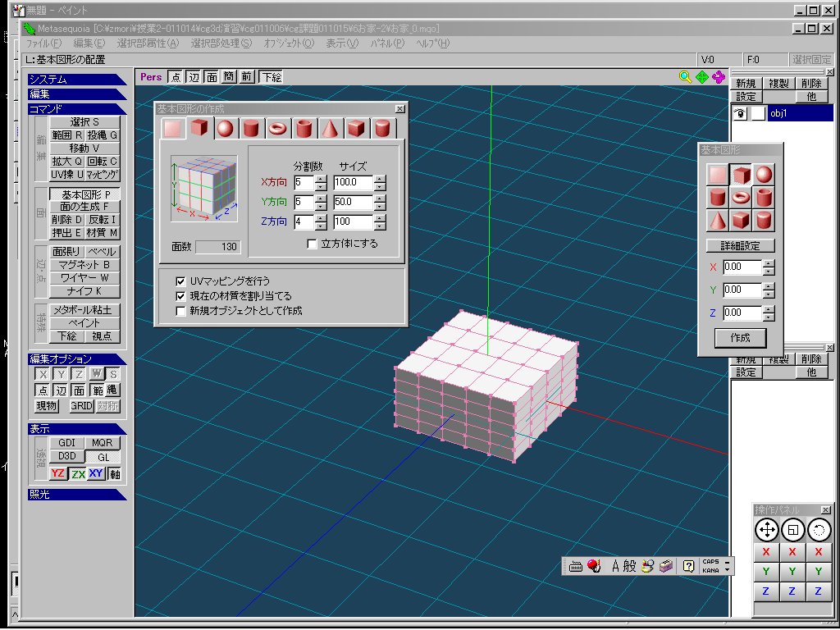This screenshot has height=630, width=840.
Task: Click the Pers projection label in the viewport toolbar
Action: [151, 77]
